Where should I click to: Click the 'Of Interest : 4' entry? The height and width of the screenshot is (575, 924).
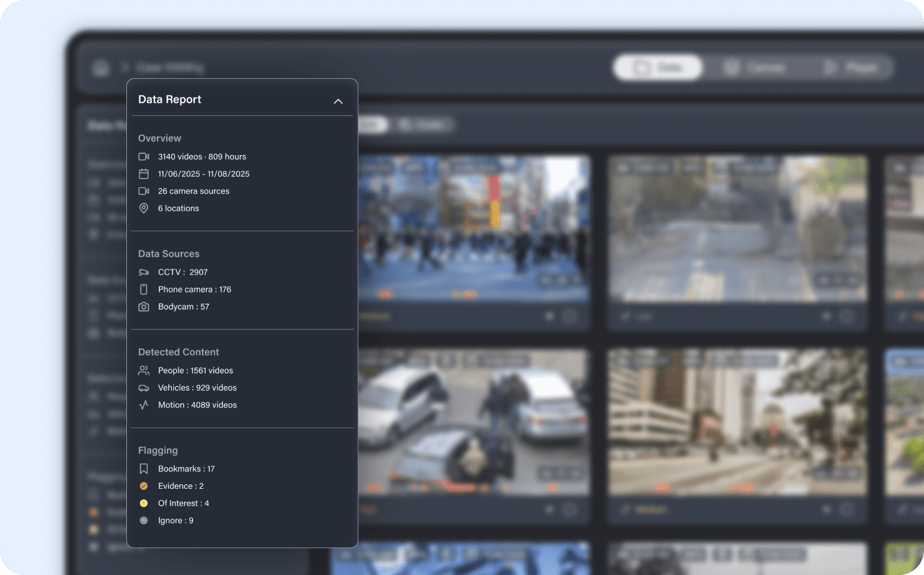pyautogui.click(x=184, y=503)
